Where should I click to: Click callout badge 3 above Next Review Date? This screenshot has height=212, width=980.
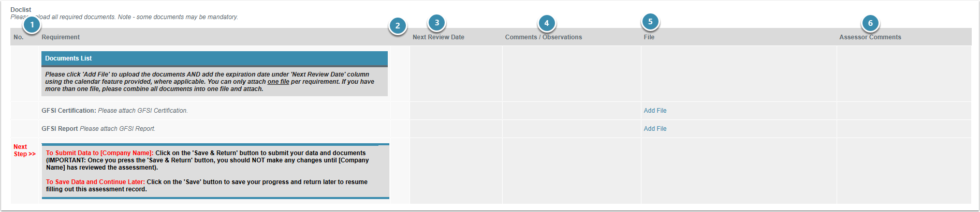(436, 22)
